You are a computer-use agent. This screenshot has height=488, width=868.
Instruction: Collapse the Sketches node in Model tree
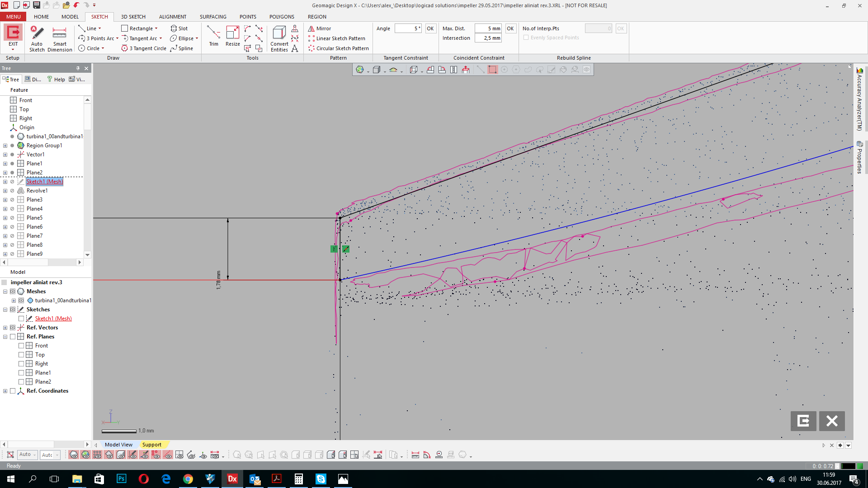5,310
